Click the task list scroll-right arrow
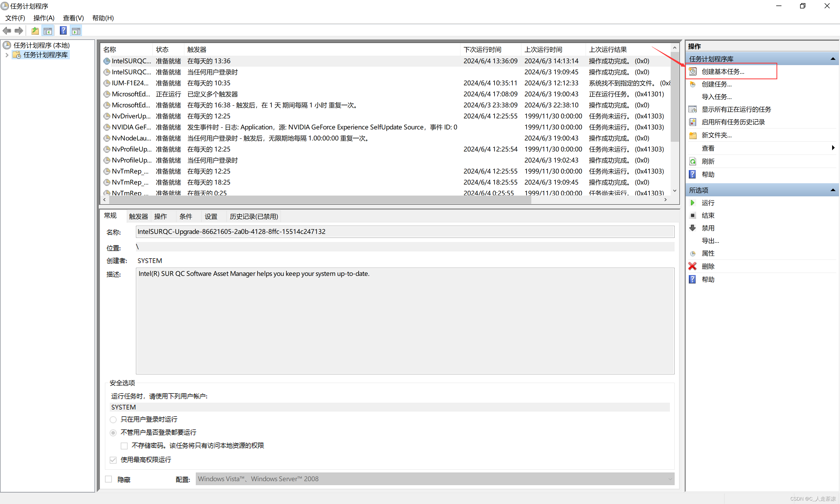Image resolution: width=840 pixels, height=504 pixels. 665,200
